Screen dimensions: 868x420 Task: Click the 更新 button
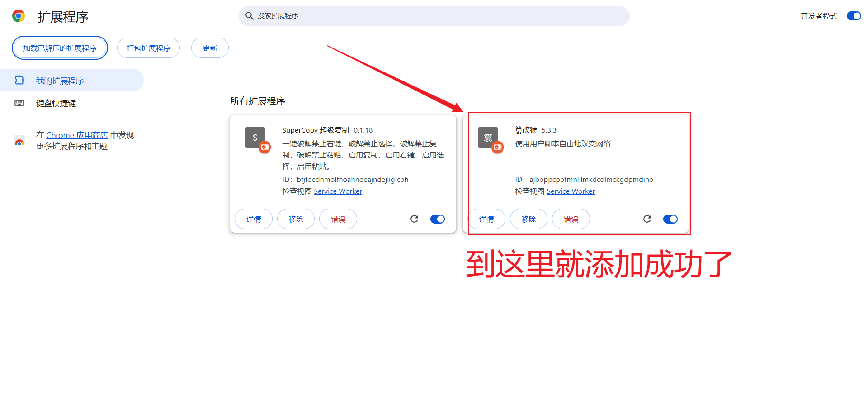[210, 48]
